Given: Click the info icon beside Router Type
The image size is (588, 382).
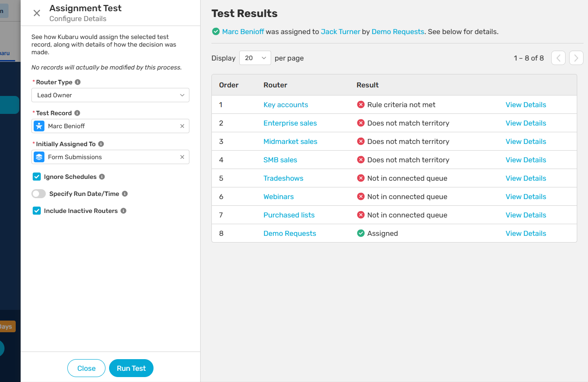Looking at the screenshot, I should point(78,82).
